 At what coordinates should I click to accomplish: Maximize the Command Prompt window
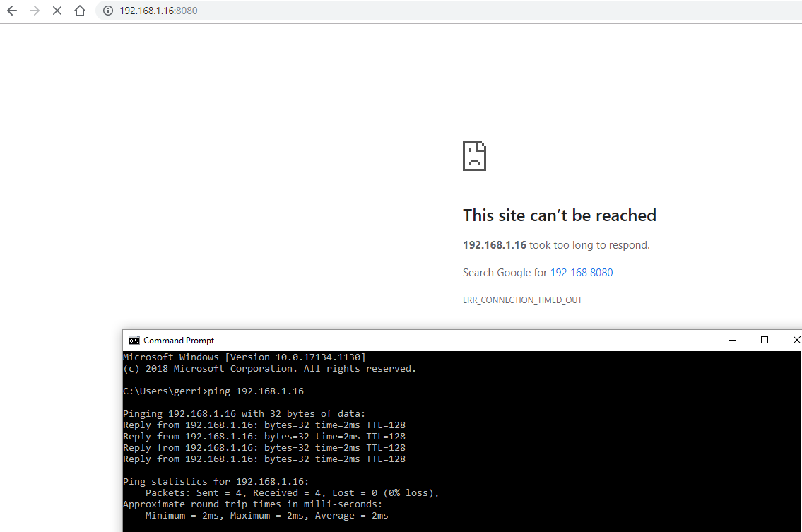coord(764,340)
